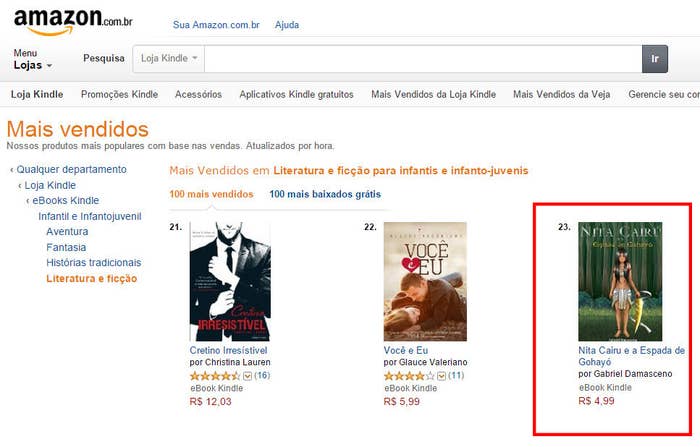Open the Nita Cairu book cover image
The image size is (700, 447).
(620, 282)
